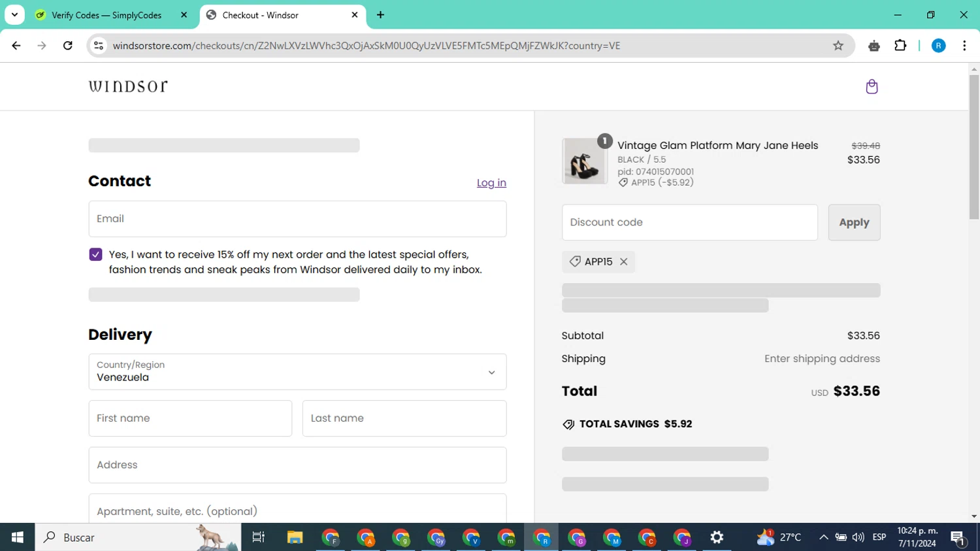Go forward in browser history
This screenshot has width=980, height=551.
tap(42, 46)
